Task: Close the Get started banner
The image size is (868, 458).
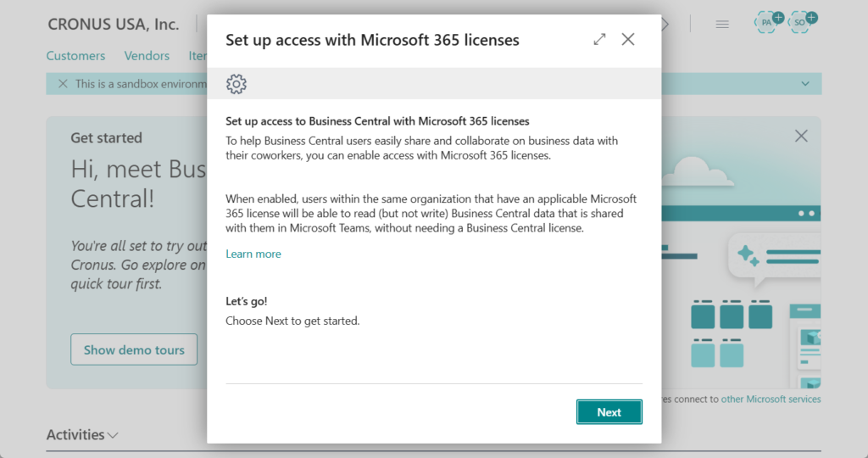Action: point(801,136)
